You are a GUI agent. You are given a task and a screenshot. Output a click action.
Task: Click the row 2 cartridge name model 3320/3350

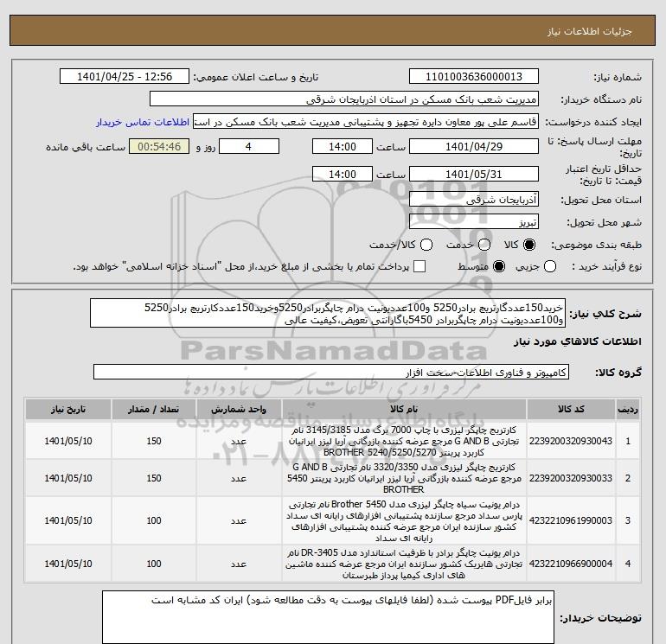tap(404, 478)
